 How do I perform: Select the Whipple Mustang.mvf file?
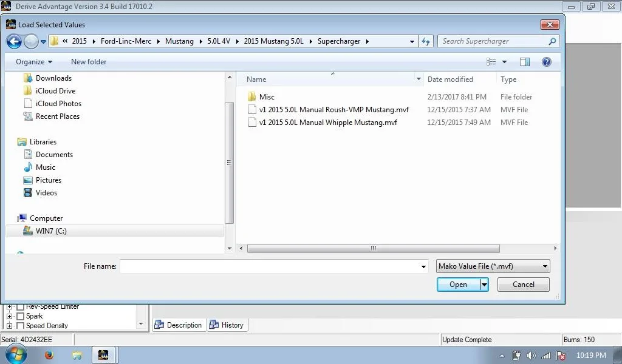tap(328, 123)
